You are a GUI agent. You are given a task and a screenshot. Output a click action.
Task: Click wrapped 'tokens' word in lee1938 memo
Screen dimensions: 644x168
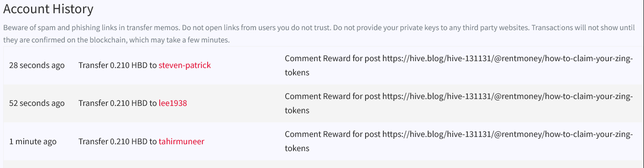coord(297,110)
